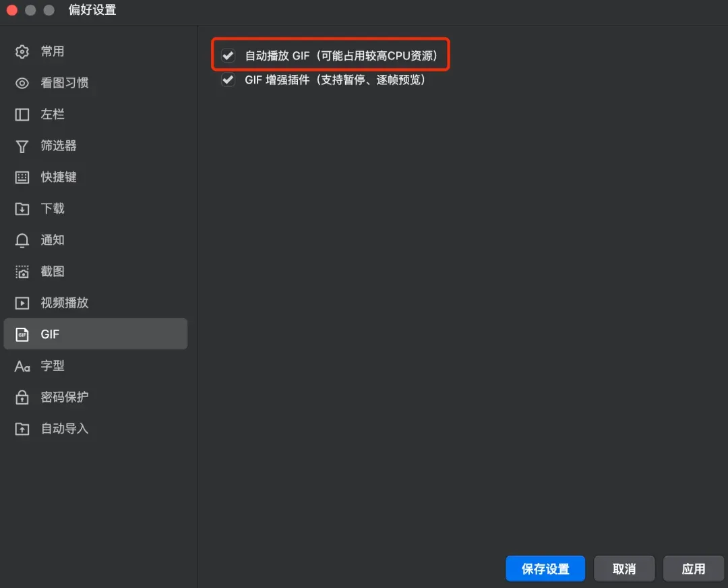This screenshot has width=728, height=588.
Task: Click the screenshot camera icon beside 截图
Action: pyautogui.click(x=22, y=272)
